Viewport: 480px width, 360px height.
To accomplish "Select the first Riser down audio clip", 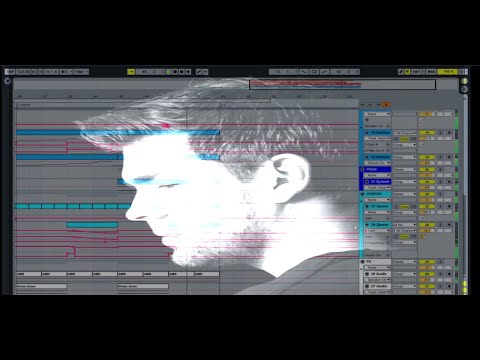I will 42,286.
